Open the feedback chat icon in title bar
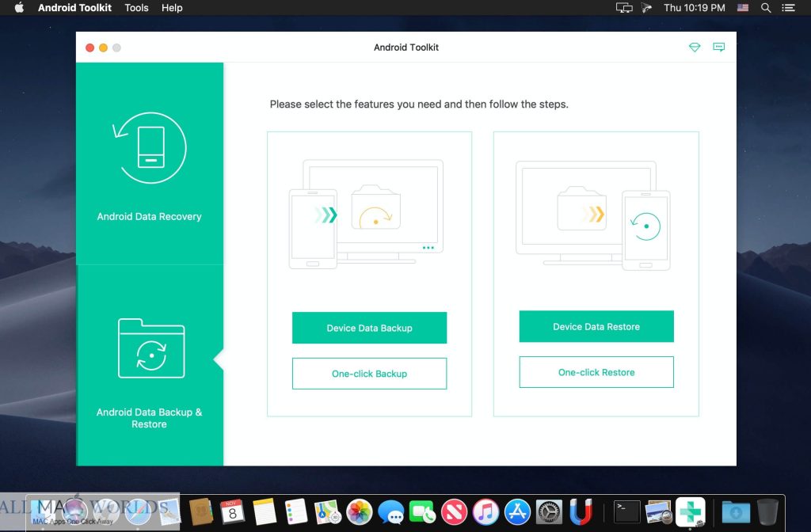The height and width of the screenshot is (532, 811). (x=719, y=47)
